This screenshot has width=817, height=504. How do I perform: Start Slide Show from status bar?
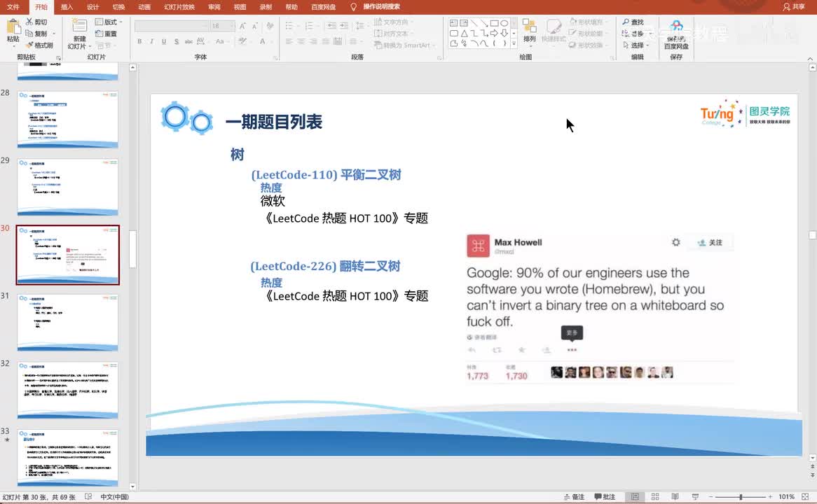pyautogui.click(x=695, y=497)
